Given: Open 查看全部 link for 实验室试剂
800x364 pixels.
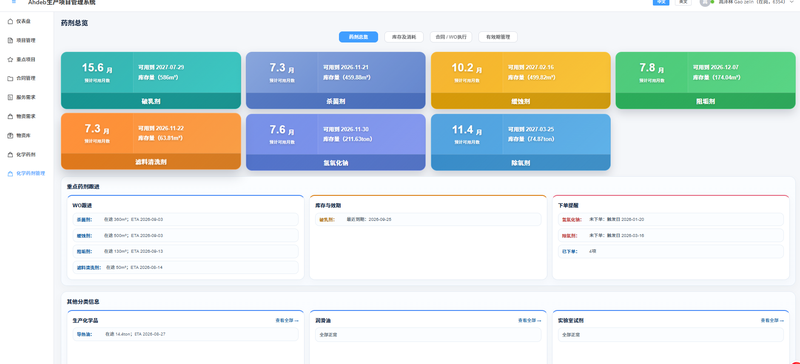Looking at the screenshot, I should tap(772, 321).
